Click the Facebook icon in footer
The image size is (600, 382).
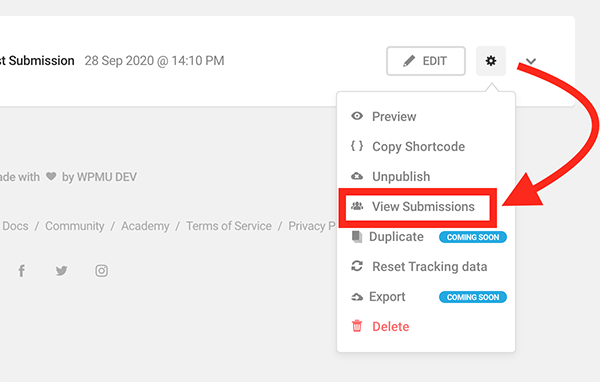[22, 271]
